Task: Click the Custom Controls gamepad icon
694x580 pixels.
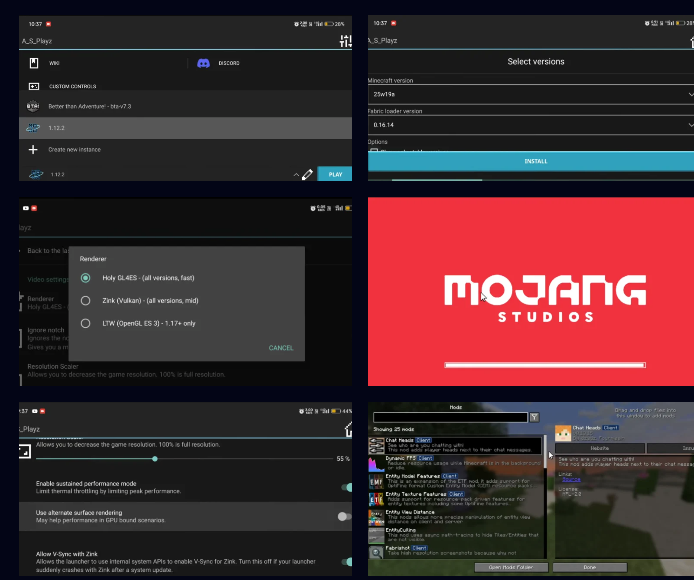Action: point(33,86)
